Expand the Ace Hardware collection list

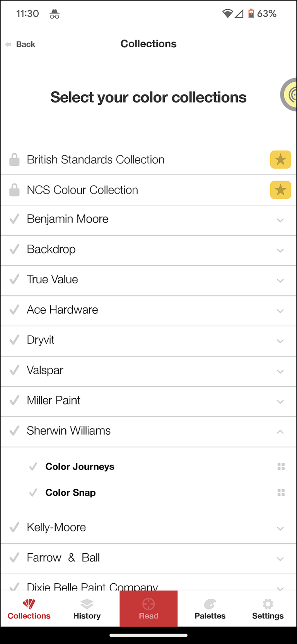(280, 311)
